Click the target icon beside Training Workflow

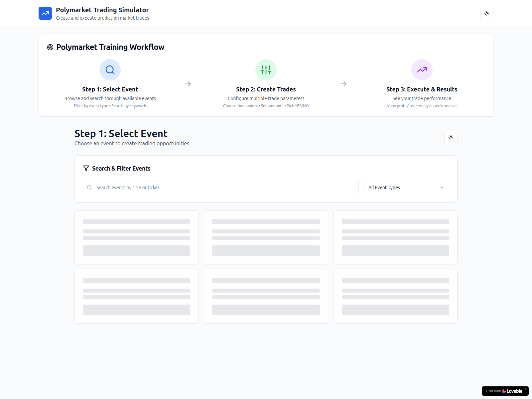[50, 47]
